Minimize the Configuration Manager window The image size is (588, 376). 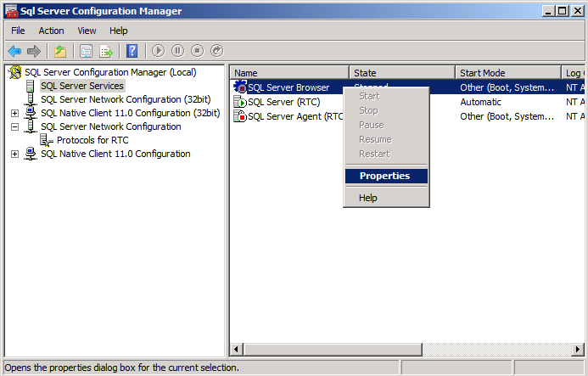tap(549, 11)
